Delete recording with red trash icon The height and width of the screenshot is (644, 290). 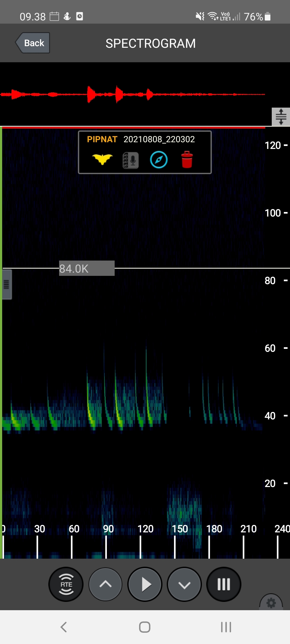click(x=187, y=160)
